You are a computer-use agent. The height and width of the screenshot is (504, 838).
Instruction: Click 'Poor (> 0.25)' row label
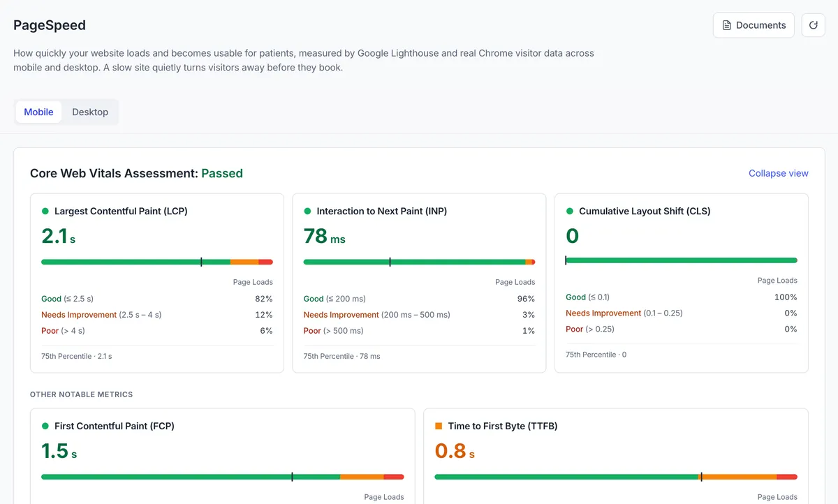(590, 329)
